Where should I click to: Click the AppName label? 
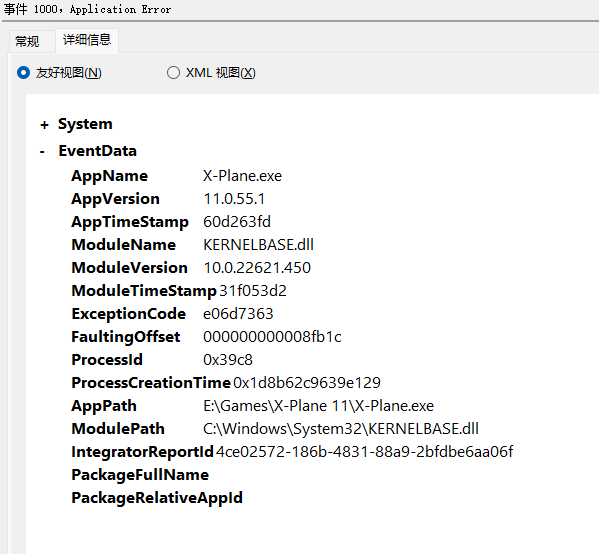point(110,176)
